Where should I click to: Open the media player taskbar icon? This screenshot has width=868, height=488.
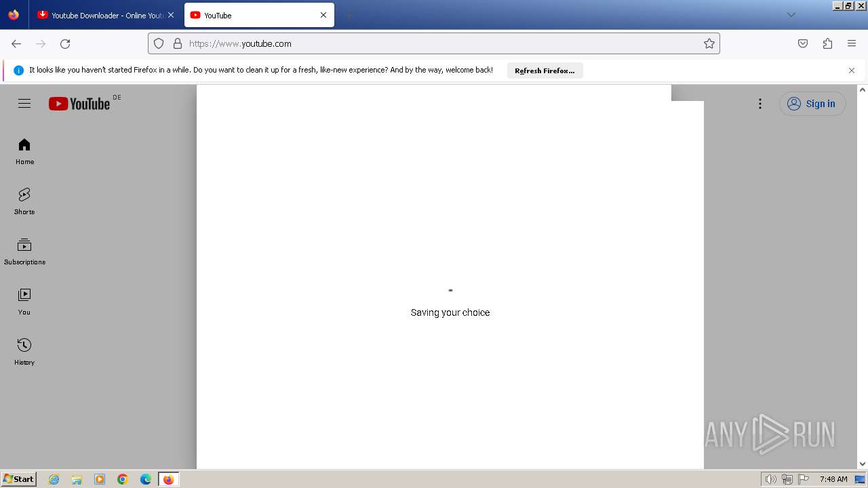(100, 479)
